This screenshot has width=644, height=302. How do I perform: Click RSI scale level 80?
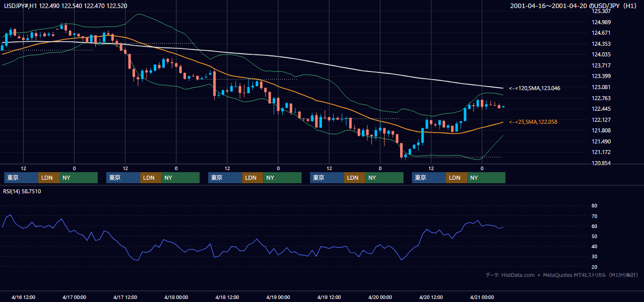(594, 206)
